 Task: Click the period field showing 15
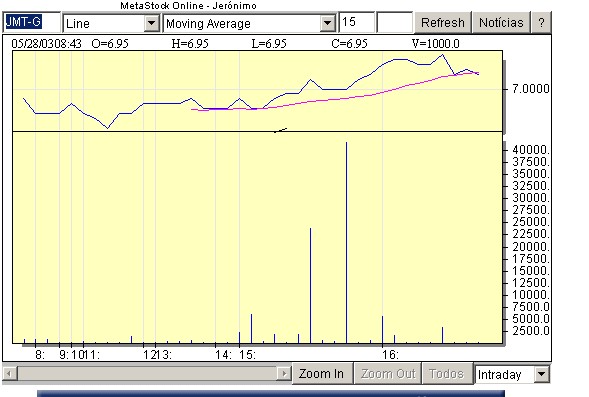point(356,23)
